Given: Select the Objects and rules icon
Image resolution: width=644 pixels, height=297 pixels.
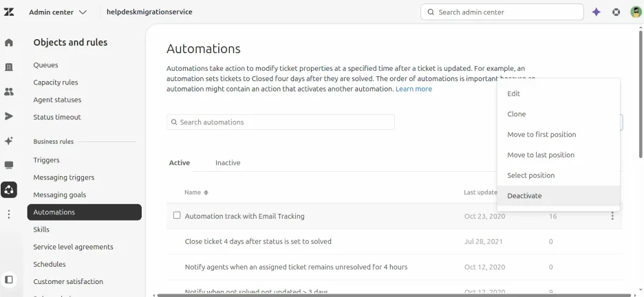Looking at the screenshot, I should coord(9,190).
